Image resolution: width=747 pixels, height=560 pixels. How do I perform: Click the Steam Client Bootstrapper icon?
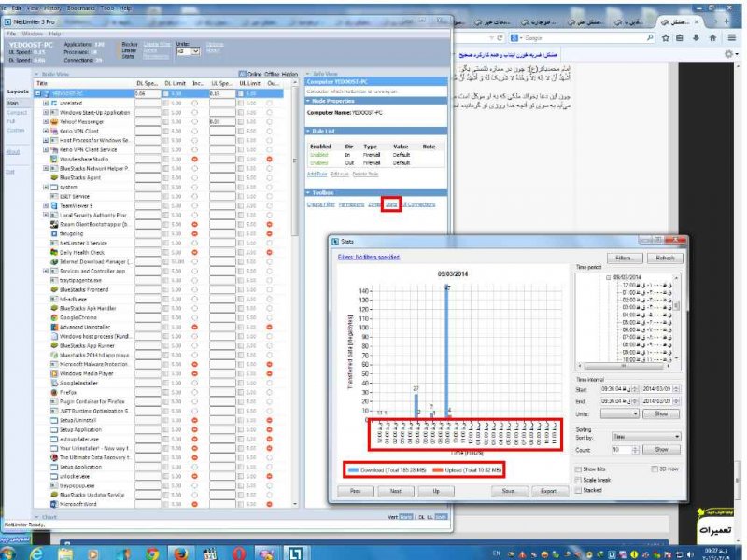[54, 224]
